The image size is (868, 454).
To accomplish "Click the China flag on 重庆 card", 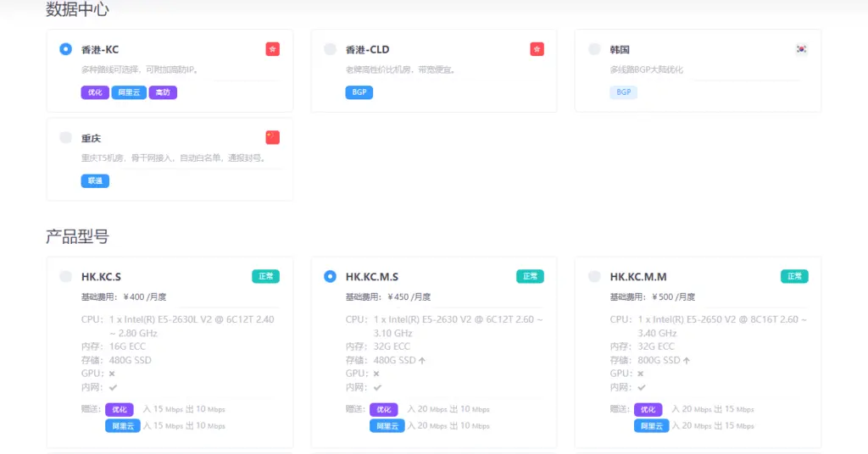I will pyautogui.click(x=272, y=137).
